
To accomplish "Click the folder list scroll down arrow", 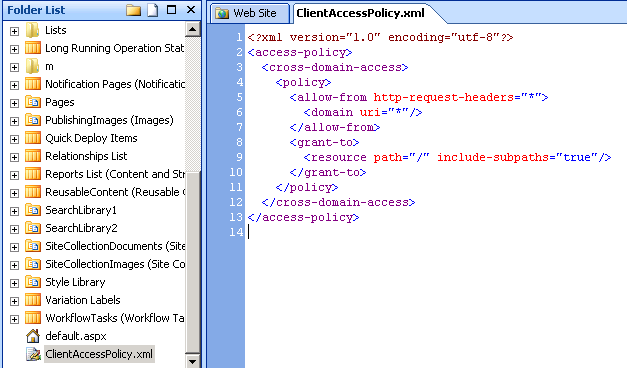I will tap(193, 361).
